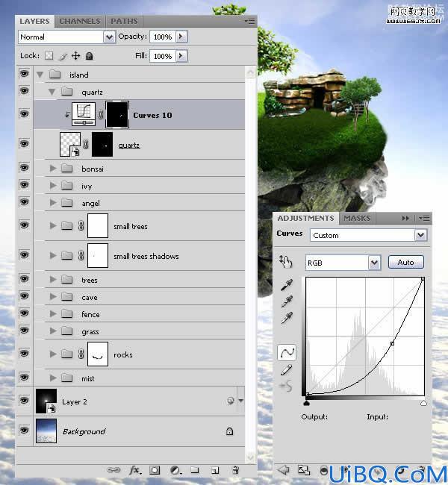448x485 pixels.
Task: Create new adjustment layer icon
Action: [x=175, y=471]
